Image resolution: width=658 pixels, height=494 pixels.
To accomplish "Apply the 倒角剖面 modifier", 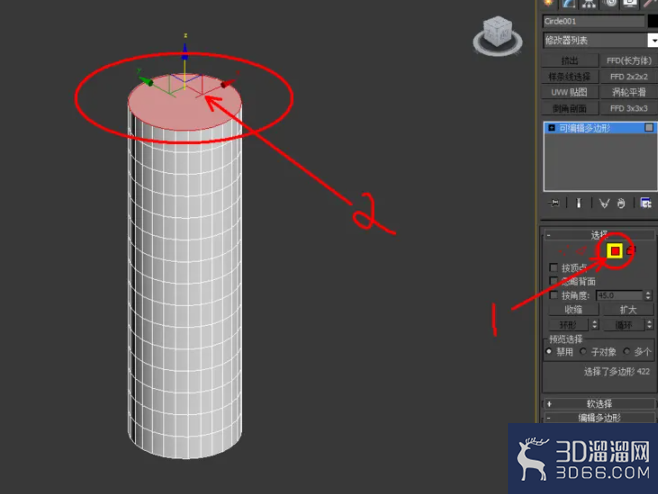I will (570, 108).
